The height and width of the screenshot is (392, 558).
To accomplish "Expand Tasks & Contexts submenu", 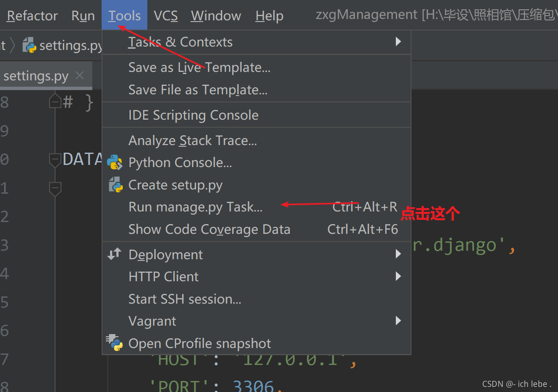I will [x=257, y=42].
